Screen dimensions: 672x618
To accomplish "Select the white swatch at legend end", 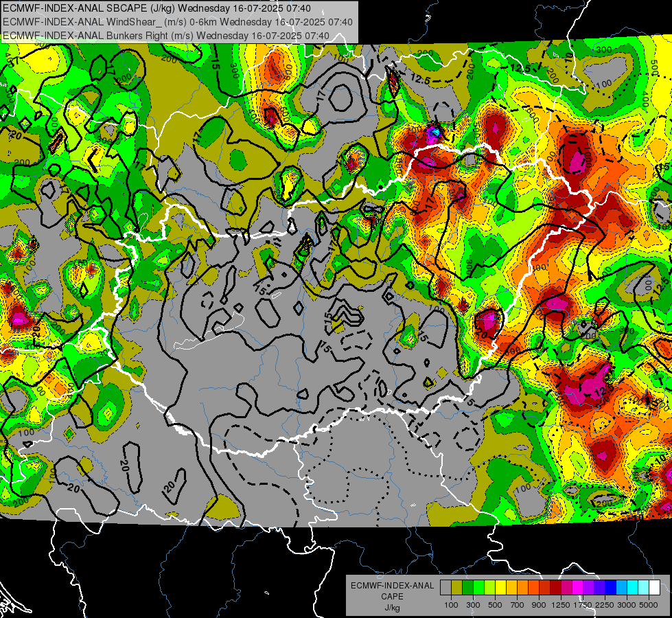I will tap(655, 587).
